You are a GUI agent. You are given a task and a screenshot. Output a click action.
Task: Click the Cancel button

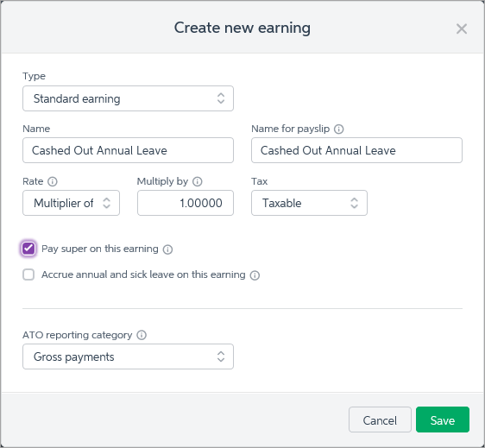coord(380,420)
